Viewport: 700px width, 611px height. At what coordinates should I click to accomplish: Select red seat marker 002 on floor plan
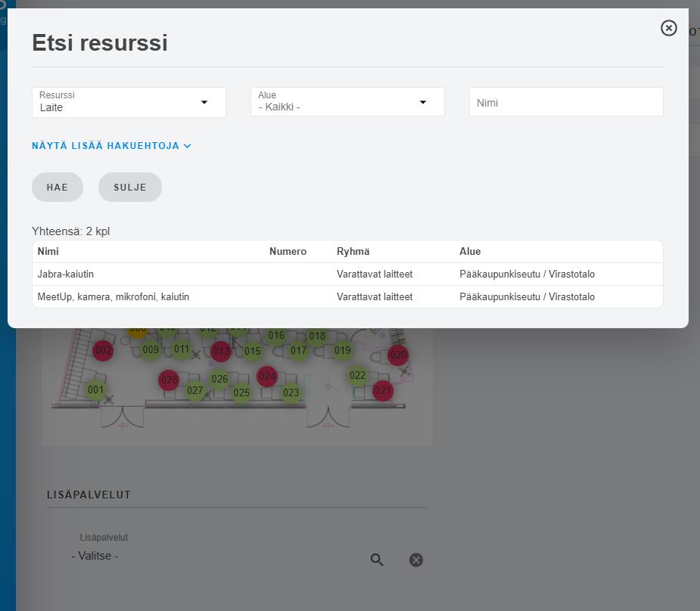pyautogui.click(x=103, y=351)
